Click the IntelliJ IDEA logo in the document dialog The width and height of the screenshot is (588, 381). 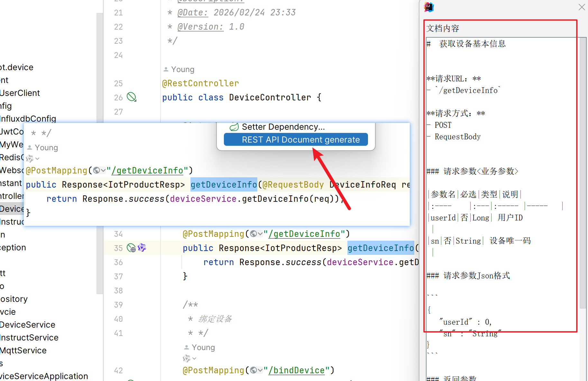[x=429, y=7]
